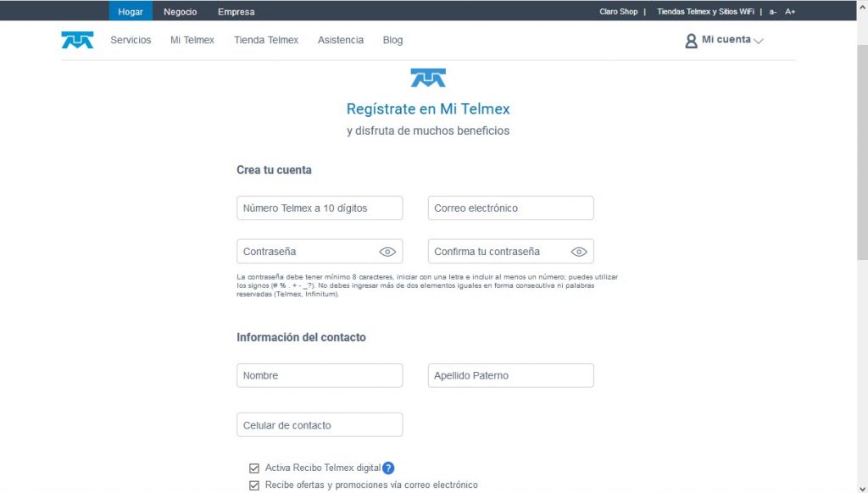Go to the Blog page
868x493 pixels.
pyautogui.click(x=392, y=40)
